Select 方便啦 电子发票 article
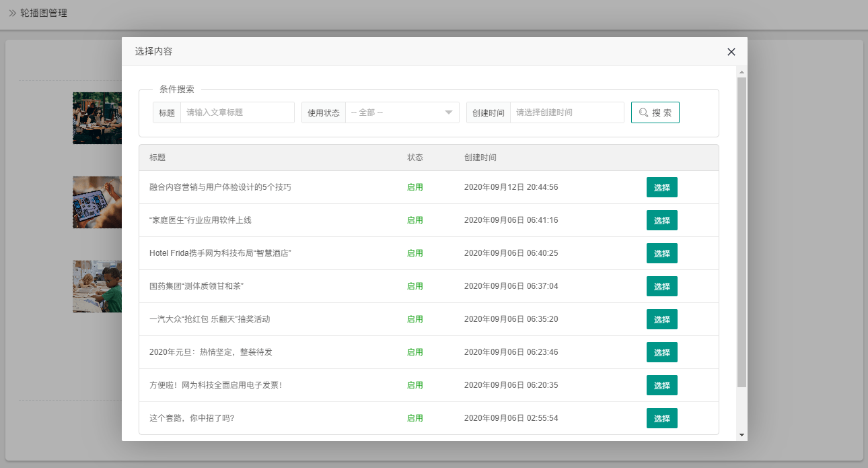 [661, 385]
